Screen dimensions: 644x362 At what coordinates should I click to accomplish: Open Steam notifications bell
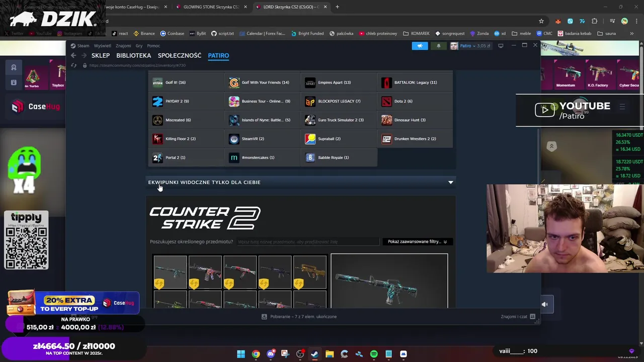438,46
